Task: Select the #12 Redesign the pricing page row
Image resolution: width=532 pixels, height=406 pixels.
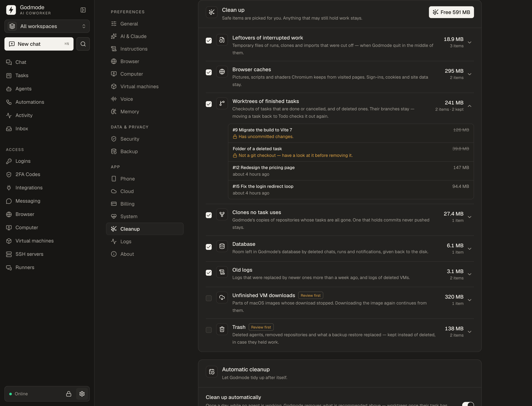Action: click(x=351, y=171)
